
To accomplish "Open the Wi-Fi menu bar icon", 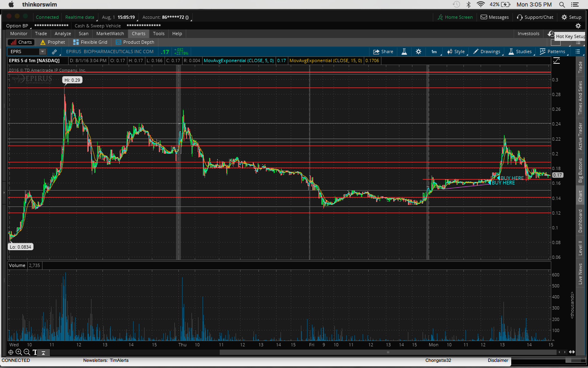I will tap(481, 4).
